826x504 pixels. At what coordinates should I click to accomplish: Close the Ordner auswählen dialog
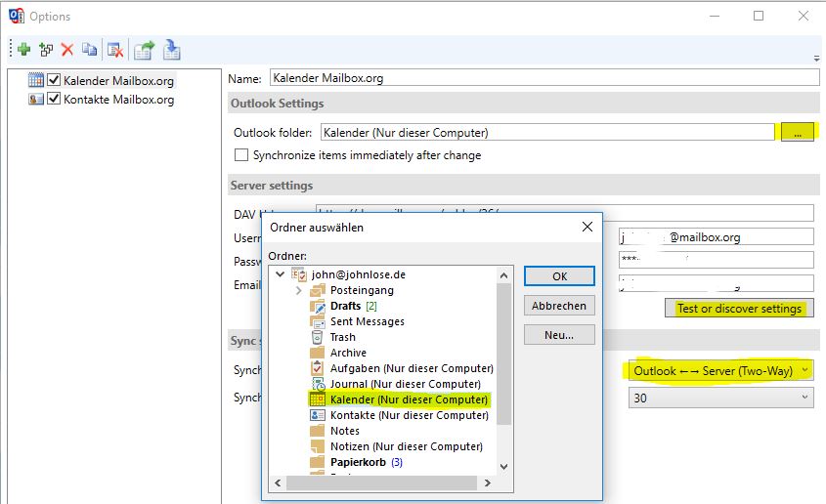pyautogui.click(x=587, y=227)
